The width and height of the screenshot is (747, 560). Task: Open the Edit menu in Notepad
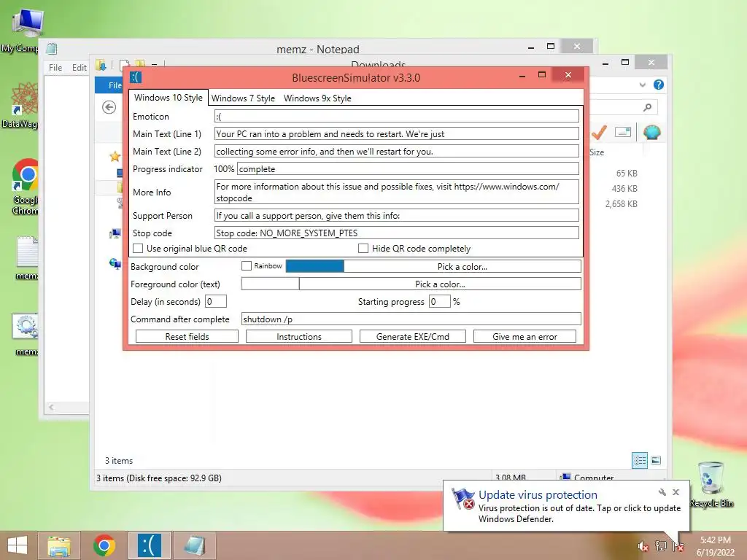coord(79,68)
